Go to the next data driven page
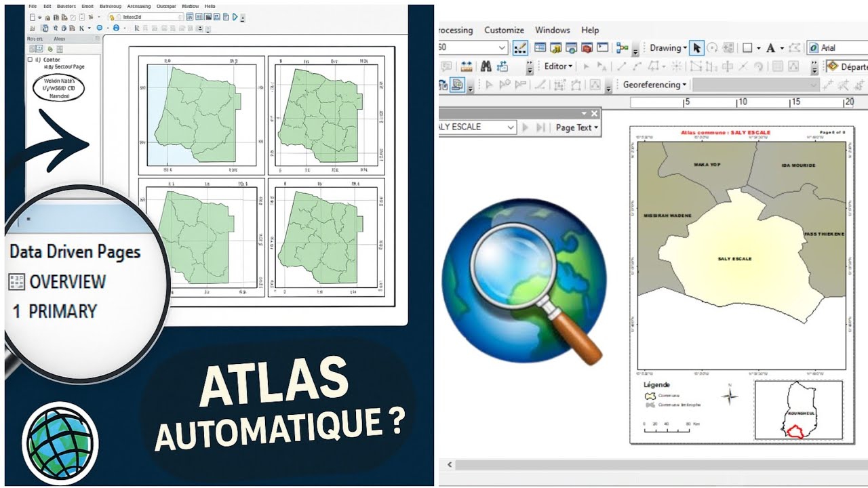Screen dimensions: 868x488 pyautogui.click(x=525, y=127)
